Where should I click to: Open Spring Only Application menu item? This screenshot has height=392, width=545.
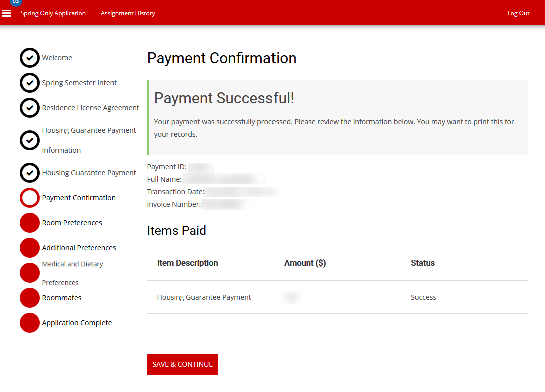point(53,13)
